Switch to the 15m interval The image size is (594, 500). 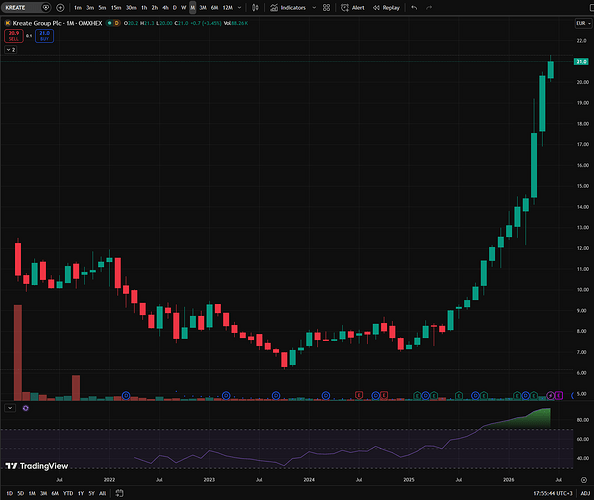tap(116, 8)
